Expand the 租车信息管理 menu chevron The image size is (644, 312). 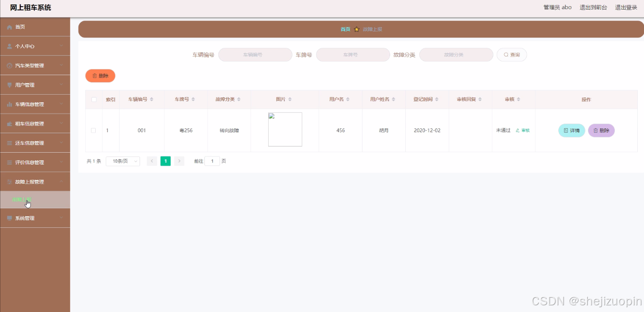pyautogui.click(x=61, y=124)
